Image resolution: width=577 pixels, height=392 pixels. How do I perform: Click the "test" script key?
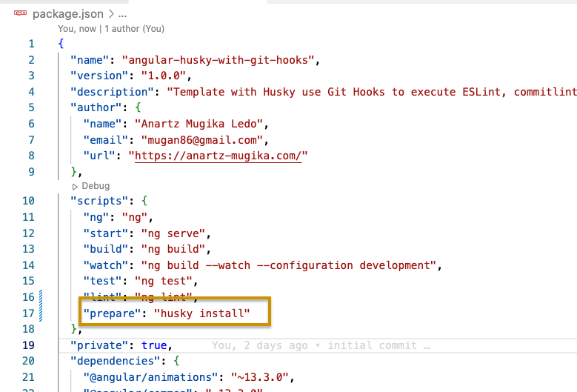pyautogui.click(x=102, y=281)
